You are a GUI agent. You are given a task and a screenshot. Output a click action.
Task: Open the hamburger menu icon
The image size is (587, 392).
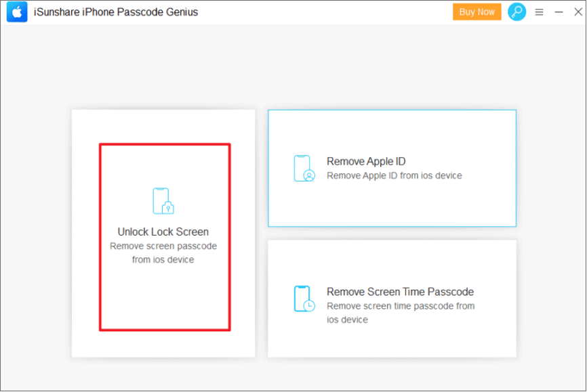(x=540, y=12)
